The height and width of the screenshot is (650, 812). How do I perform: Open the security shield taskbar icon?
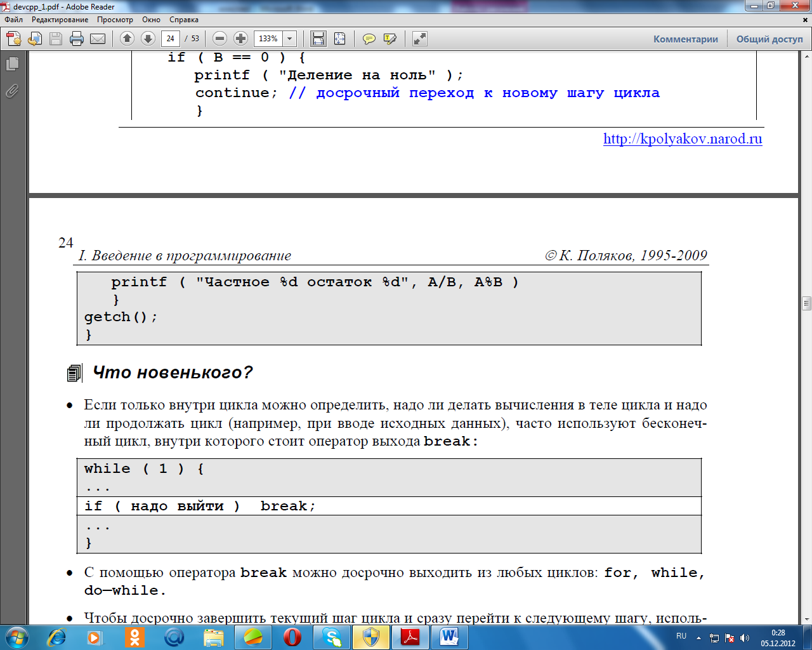pos(371,637)
